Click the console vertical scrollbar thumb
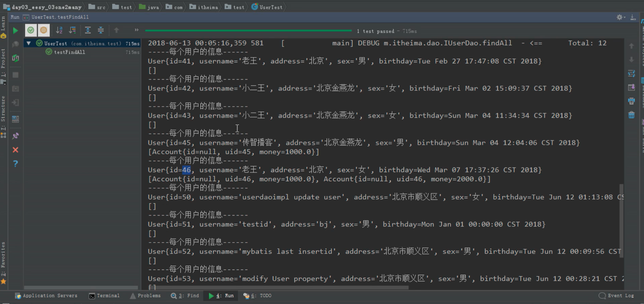 click(x=621, y=221)
